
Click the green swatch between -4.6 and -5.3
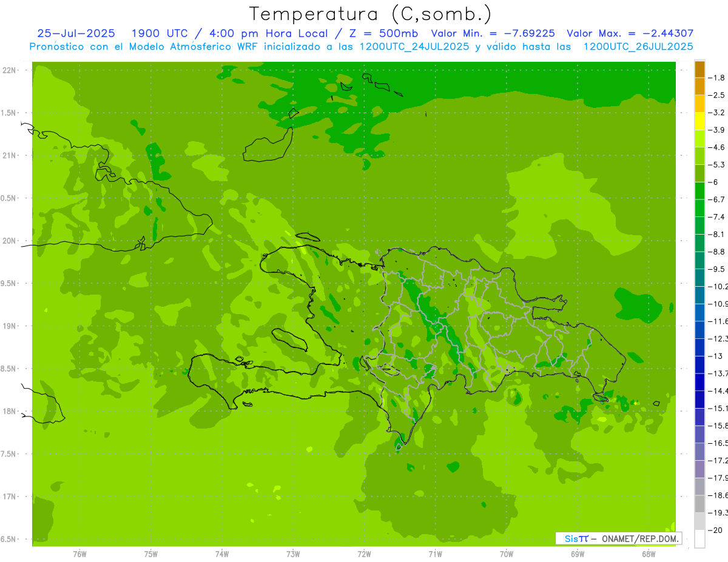pos(699,156)
